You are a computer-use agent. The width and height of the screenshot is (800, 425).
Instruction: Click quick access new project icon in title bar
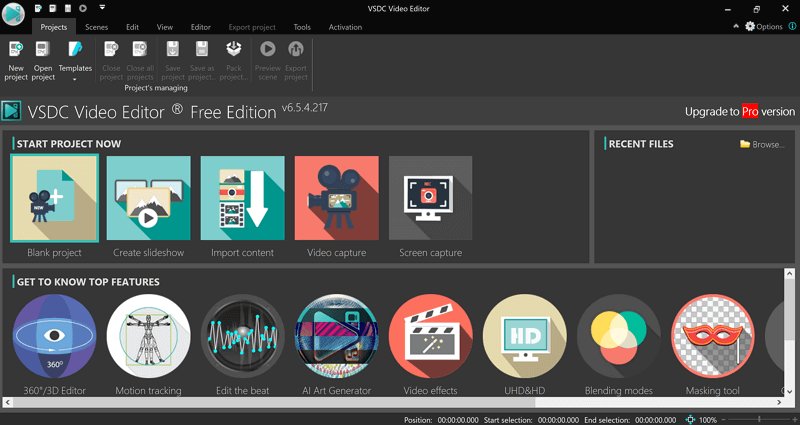38,8
